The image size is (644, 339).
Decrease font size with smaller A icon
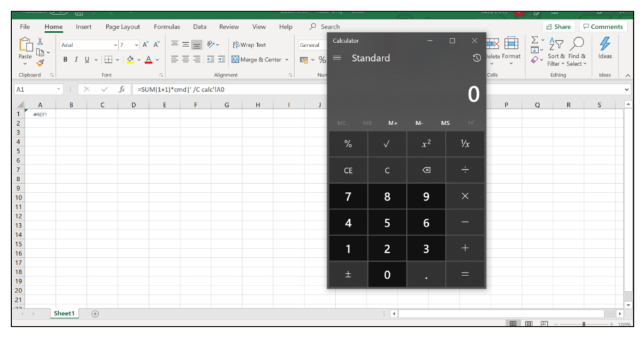click(157, 45)
